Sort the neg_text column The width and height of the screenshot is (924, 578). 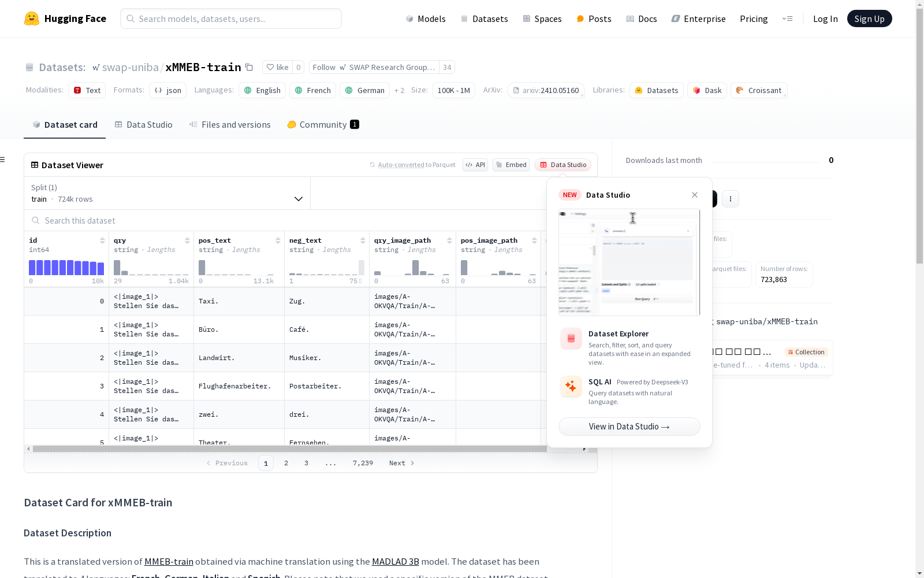coord(363,240)
